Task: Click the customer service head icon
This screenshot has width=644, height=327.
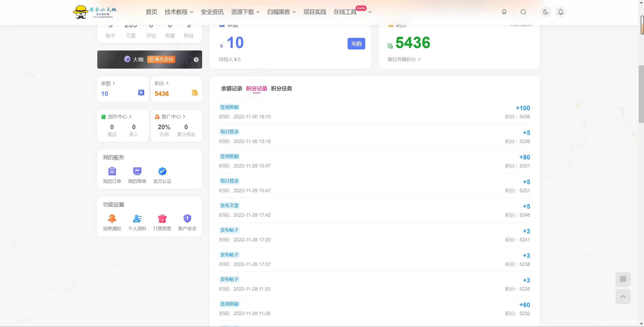Action: click(x=504, y=12)
